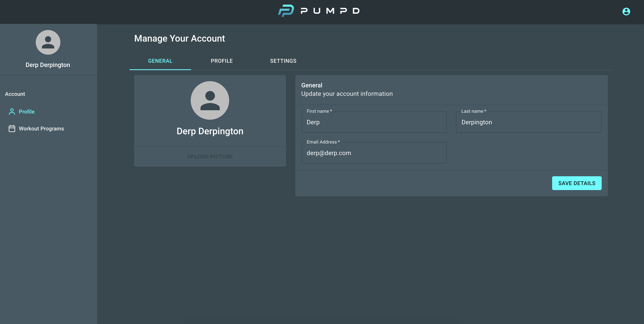Click the large avatar placeholder above Derp Derpington
Screen dimensions: 644x324
pos(210,100)
